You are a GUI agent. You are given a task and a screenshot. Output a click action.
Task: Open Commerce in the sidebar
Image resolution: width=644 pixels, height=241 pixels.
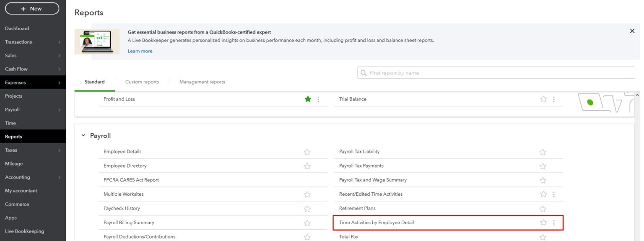[17, 204]
